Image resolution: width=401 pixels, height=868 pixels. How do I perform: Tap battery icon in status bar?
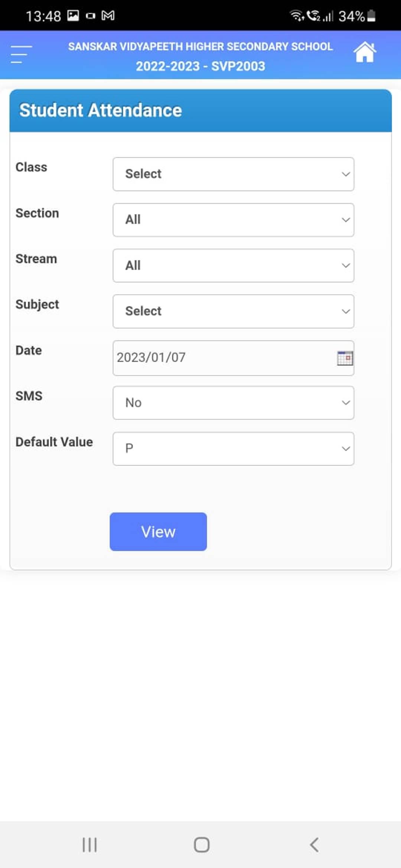[x=371, y=16]
